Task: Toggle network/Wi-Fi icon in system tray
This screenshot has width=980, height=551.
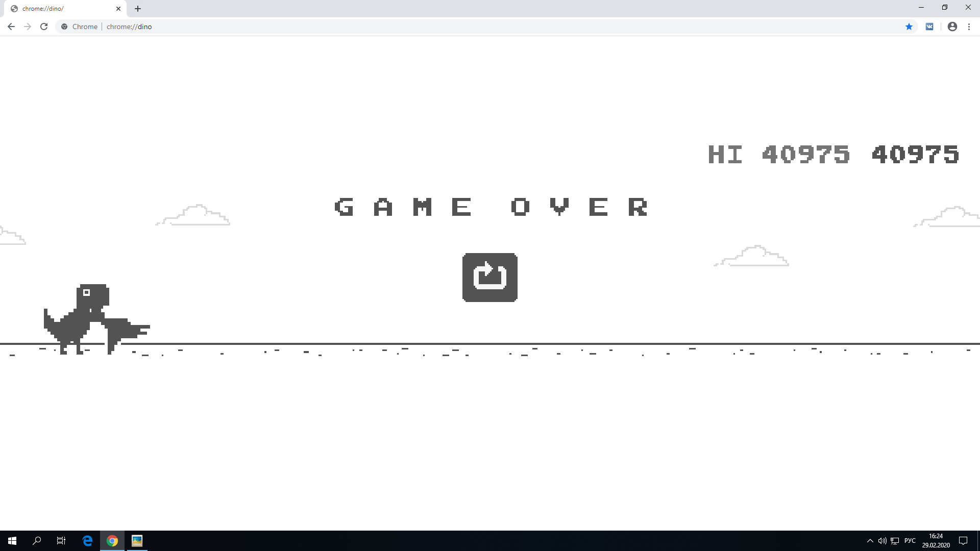Action: (895, 541)
